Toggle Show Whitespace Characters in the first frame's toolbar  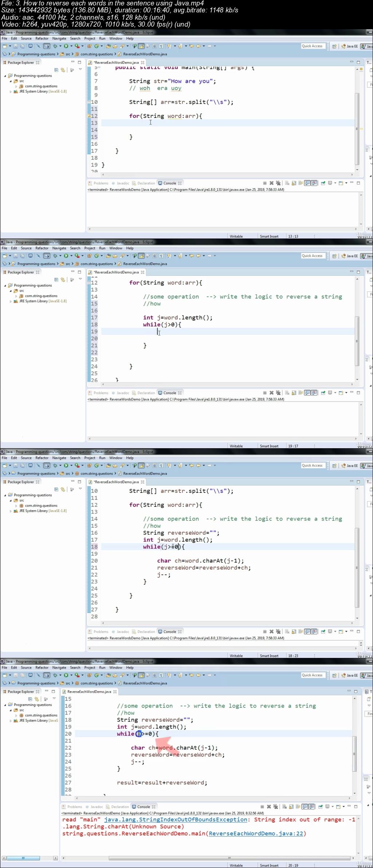[161, 46]
